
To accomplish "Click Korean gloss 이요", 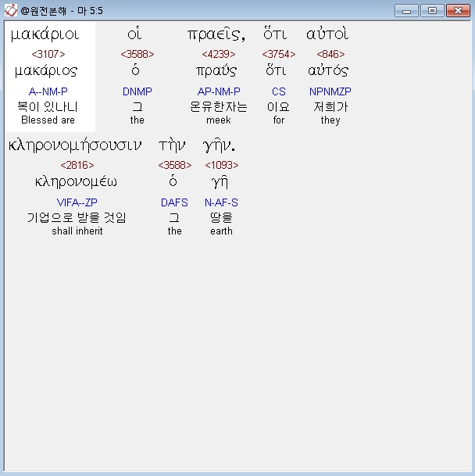I will [278, 107].
